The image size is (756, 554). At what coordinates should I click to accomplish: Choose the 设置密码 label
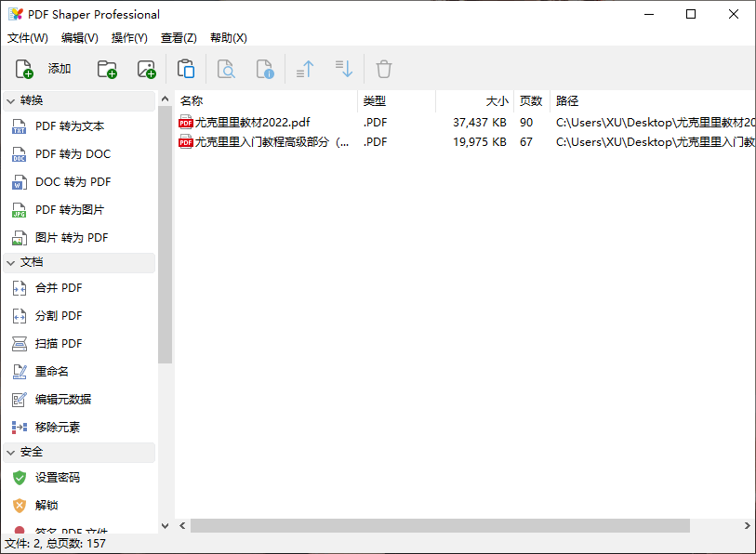tap(58, 478)
